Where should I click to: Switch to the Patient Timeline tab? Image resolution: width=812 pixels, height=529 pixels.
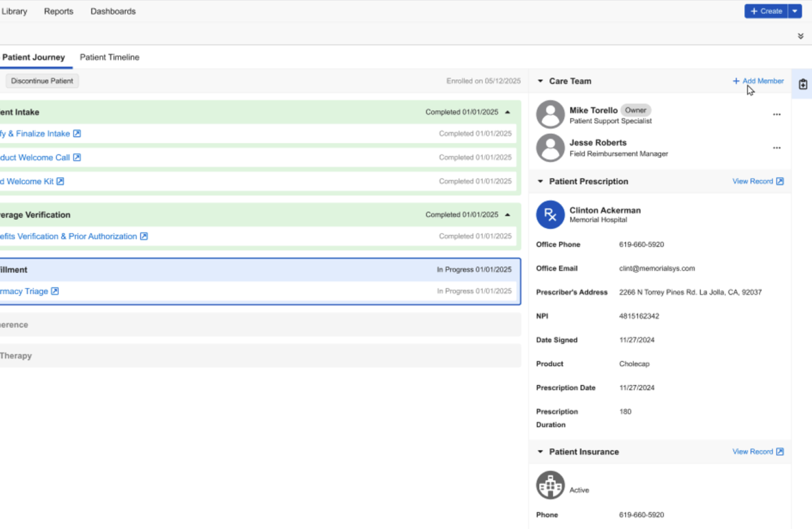point(109,58)
